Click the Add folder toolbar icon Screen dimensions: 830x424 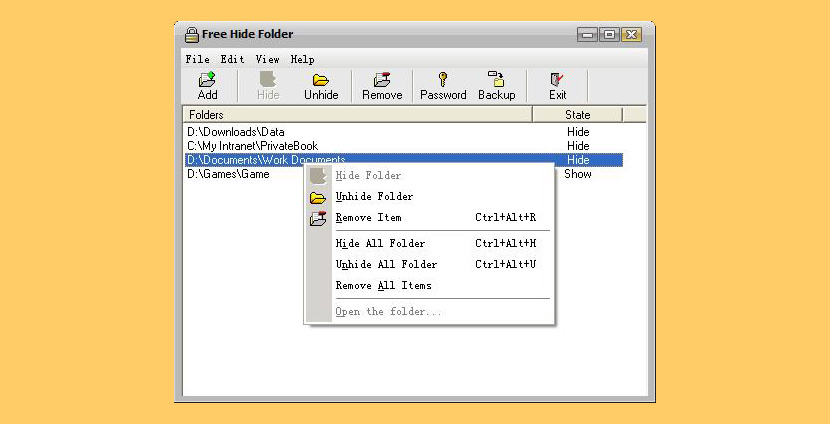click(207, 80)
